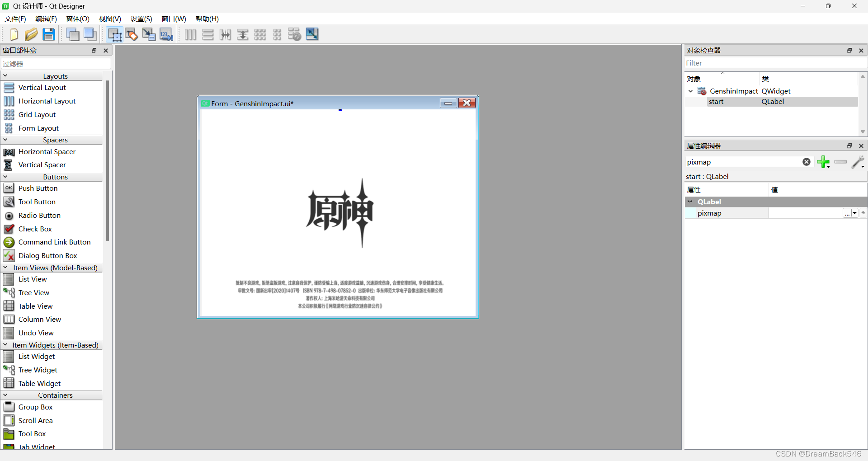The width and height of the screenshot is (868, 461).
Task: Open the 视图(V) menu
Action: coord(110,19)
